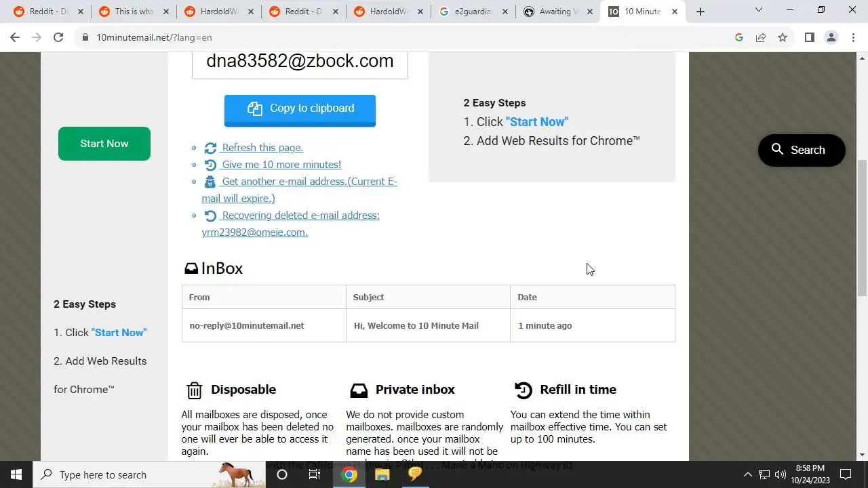Click the Disposable trash can icon
Screen dimensions: 868x488
195,390
